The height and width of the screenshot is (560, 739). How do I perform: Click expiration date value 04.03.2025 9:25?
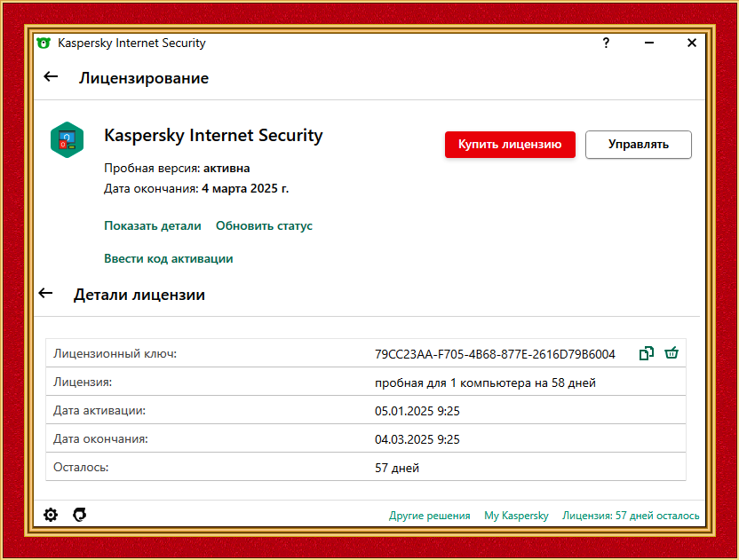click(x=417, y=439)
